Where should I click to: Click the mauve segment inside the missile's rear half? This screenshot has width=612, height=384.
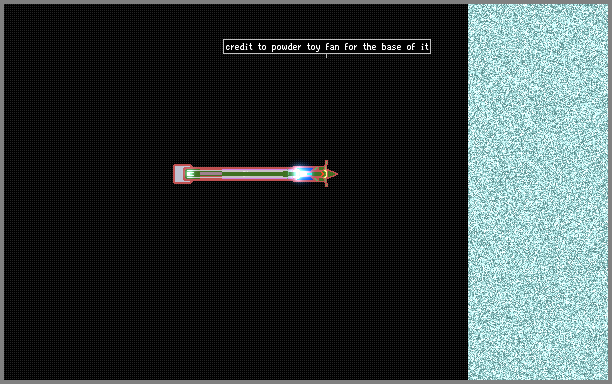pos(211,174)
